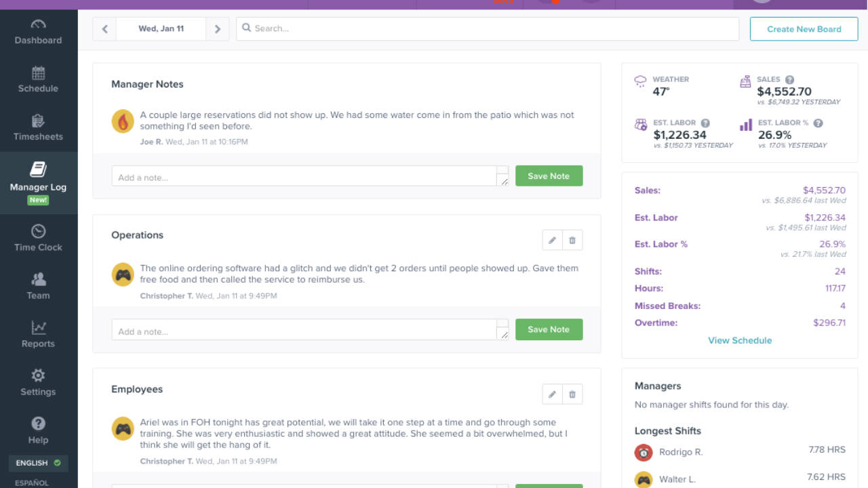
Task: Advance to the next day with right chevron
Action: 216,28
